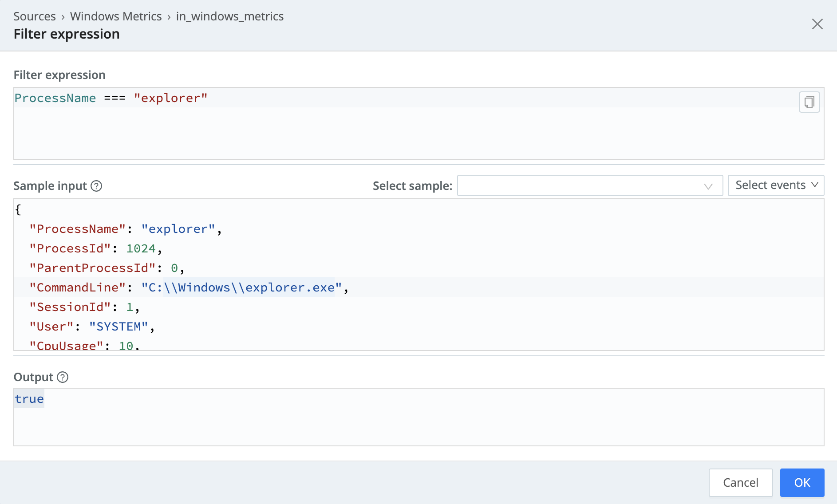
Task: Click the CpuUsage field in sample input
Action: (x=67, y=346)
